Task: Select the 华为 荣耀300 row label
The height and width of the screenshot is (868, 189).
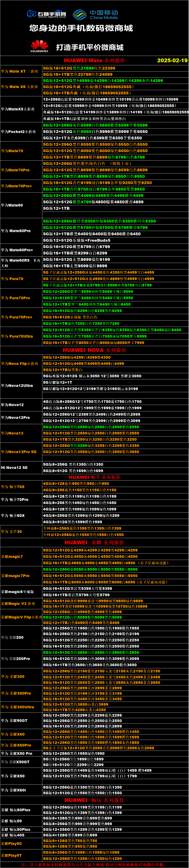Action: (x=13, y=677)
